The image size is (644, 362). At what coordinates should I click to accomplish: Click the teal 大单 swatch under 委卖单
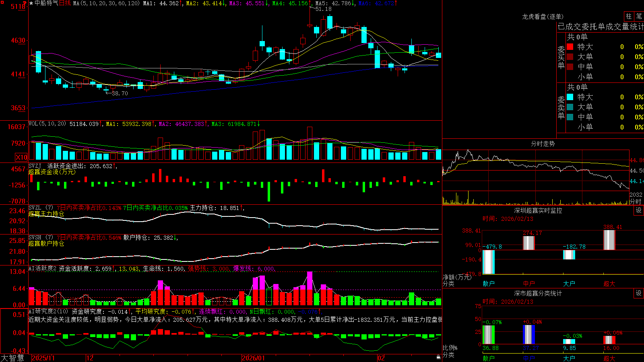pyautogui.click(x=570, y=107)
